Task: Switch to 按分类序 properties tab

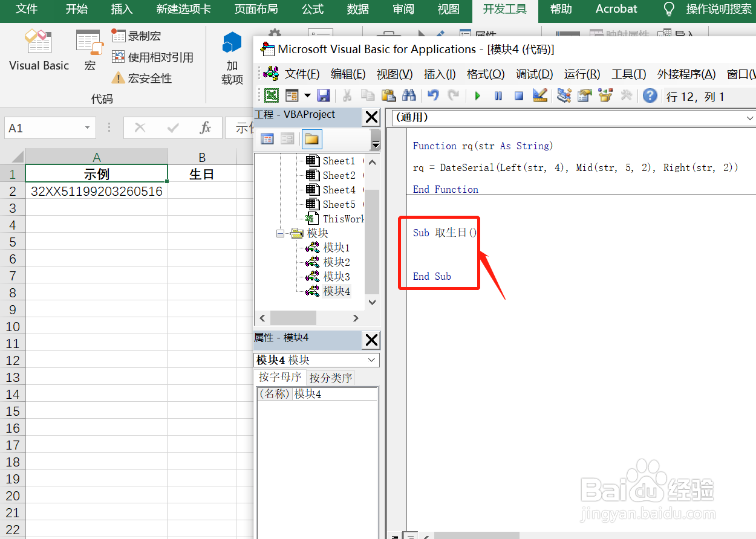Action: coord(330,378)
